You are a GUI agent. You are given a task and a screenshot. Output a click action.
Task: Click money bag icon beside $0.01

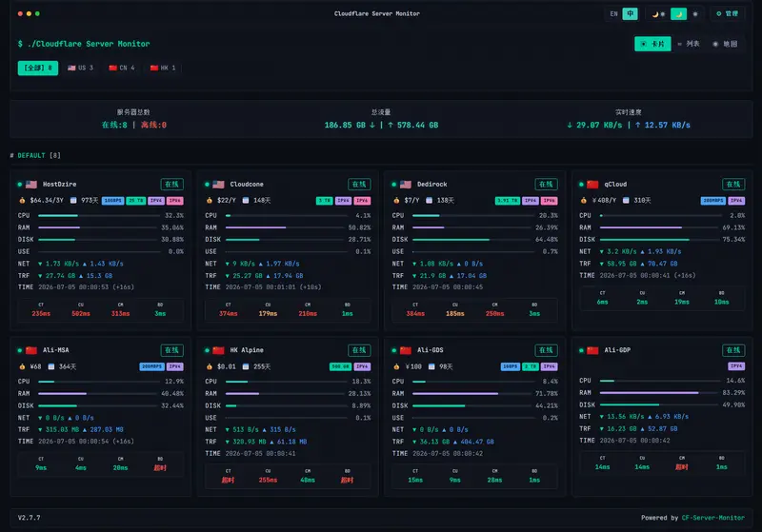(x=209, y=367)
